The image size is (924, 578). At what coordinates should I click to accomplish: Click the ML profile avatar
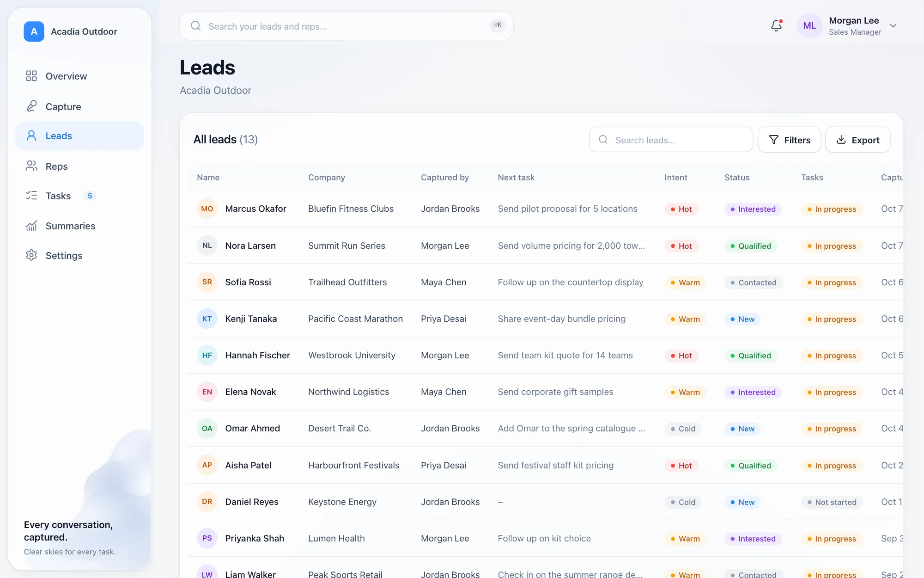809,26
